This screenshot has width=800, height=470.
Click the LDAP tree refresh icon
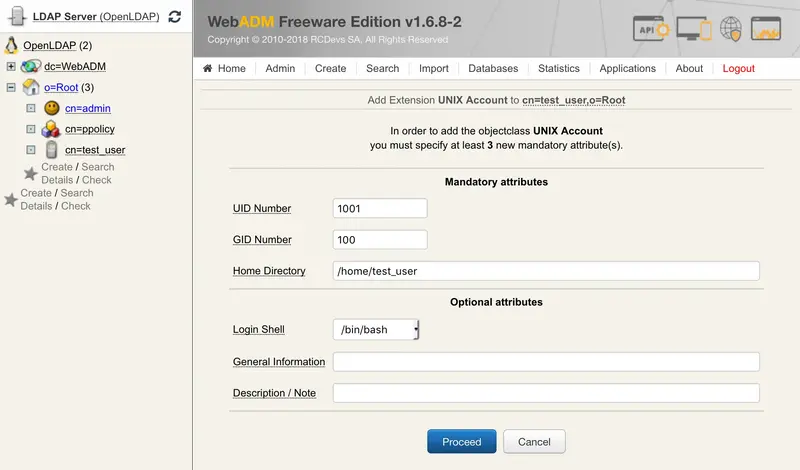point(175,17)
